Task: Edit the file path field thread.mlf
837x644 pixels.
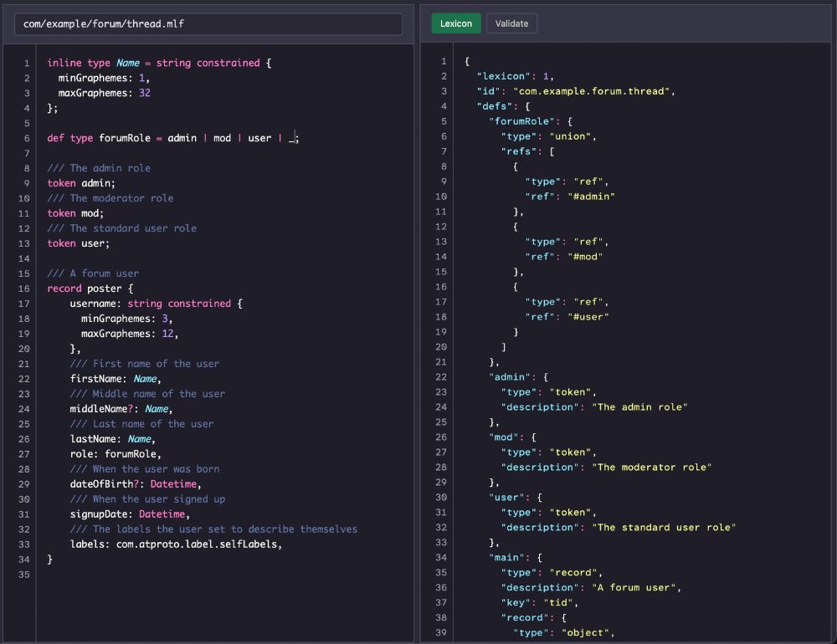Action: (208, 24)
